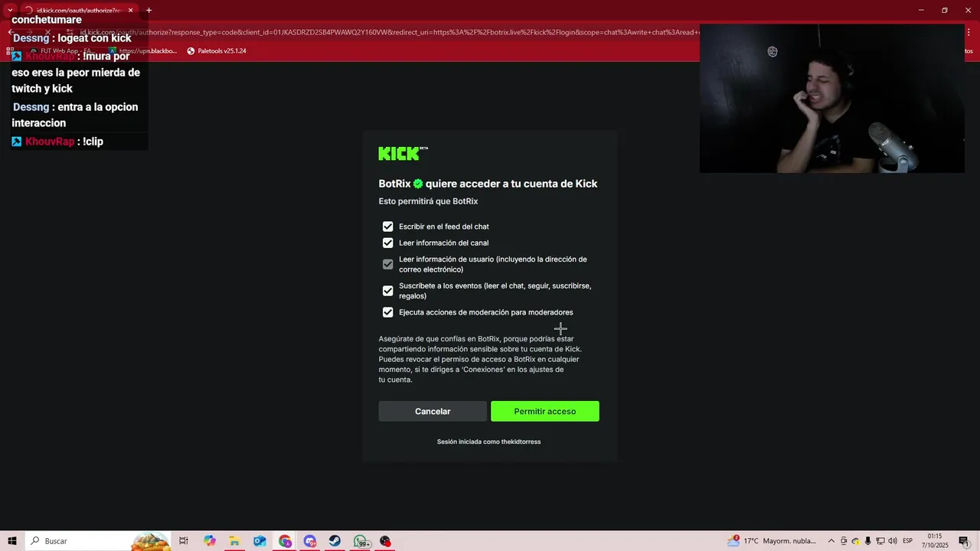
Task: Open the upn.blackboard bookmark
Action: click(142, 51)
